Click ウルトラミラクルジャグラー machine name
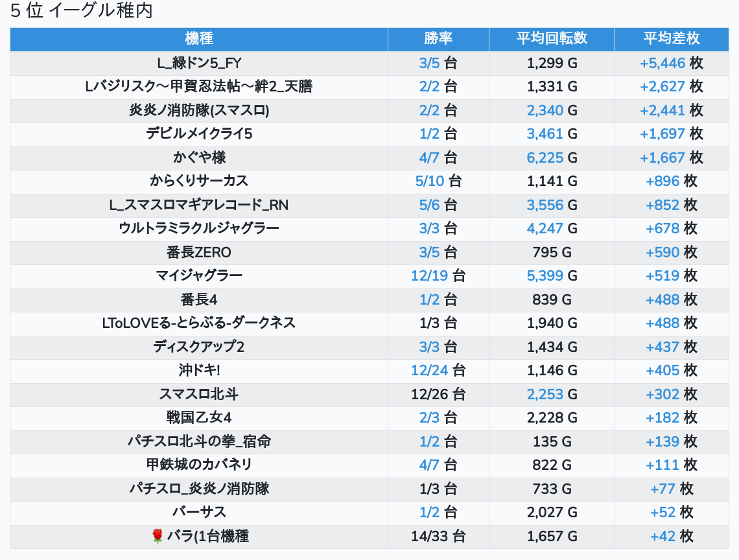The image size is (739, 560). [x=199, y=229]
